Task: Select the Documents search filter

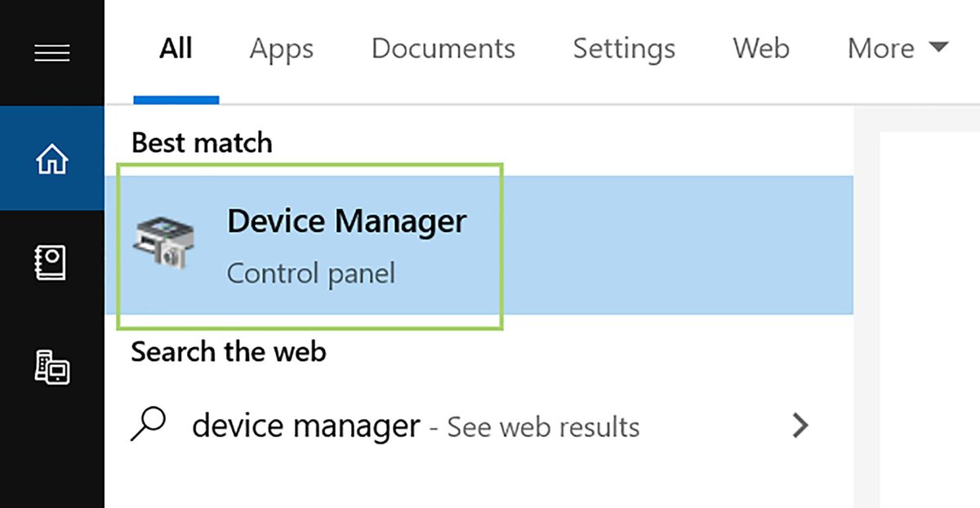Action: (443, 49)
